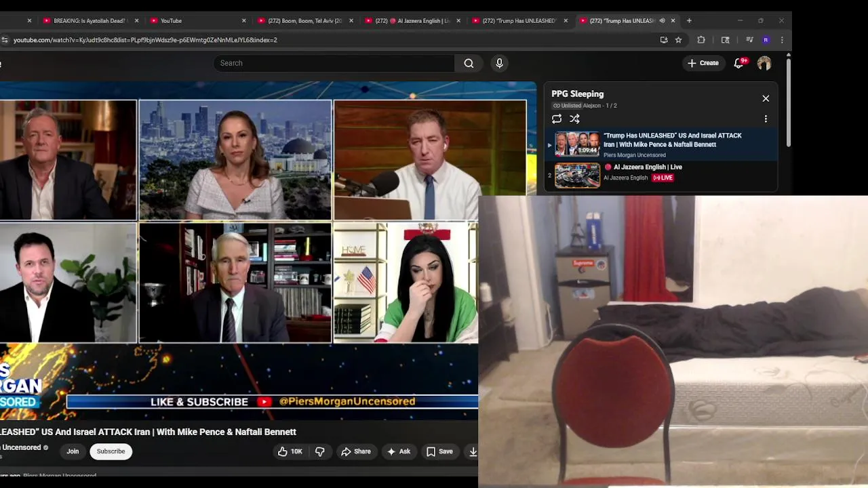
Task: Focus the YouTube search field
Action: click(x=334, y=63)
